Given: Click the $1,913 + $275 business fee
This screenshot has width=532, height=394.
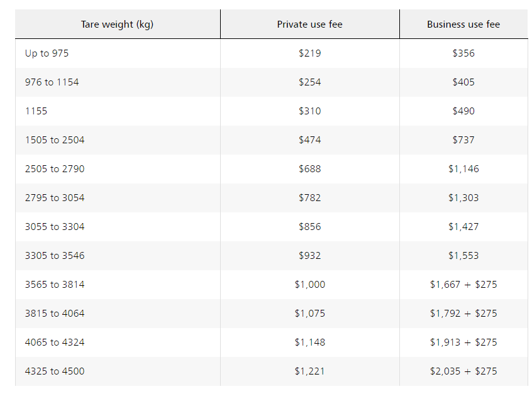Looking at the screenshot, I should tap(463, 342).
